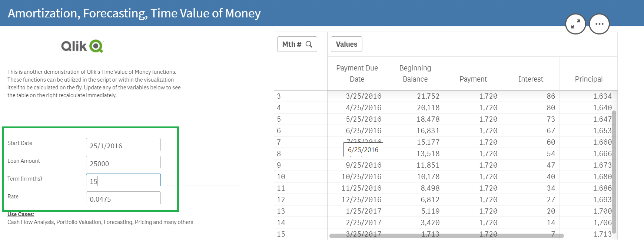Click the Use Cases underlined heading
The width and height of the screenshot is (644, 244).
click(21, 214)
